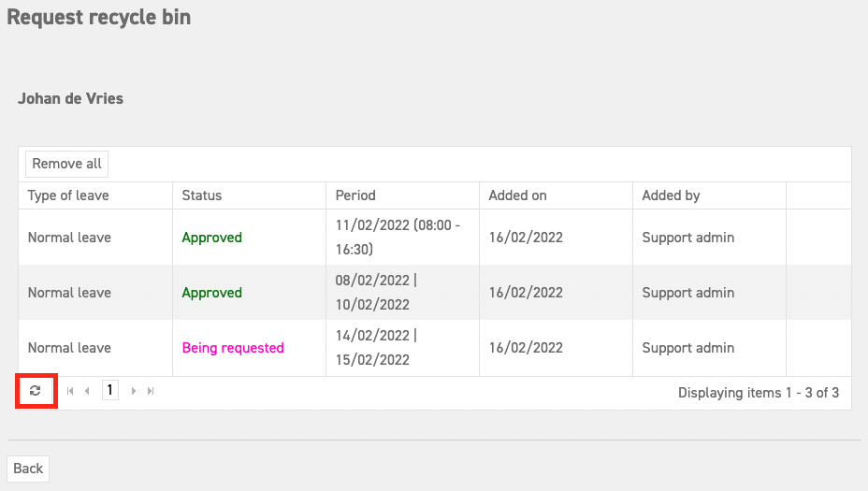
Task: Go Back from recycle bin
Action: coord(28,469)
